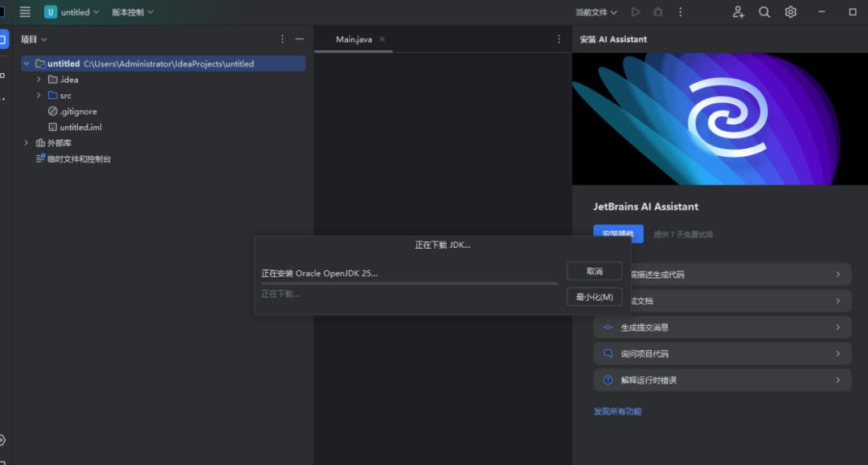
Task: Open Search Everywhere magnifier icon
Action: (764, 12)
